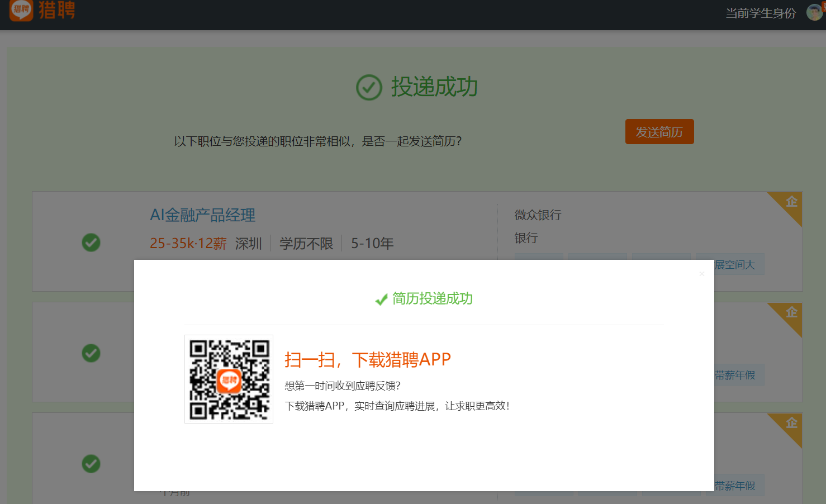Viewport: 826px width, 504px height.
Task: Toggle selection circle on the AI金融产品经理 job
Action: (91, 243)
